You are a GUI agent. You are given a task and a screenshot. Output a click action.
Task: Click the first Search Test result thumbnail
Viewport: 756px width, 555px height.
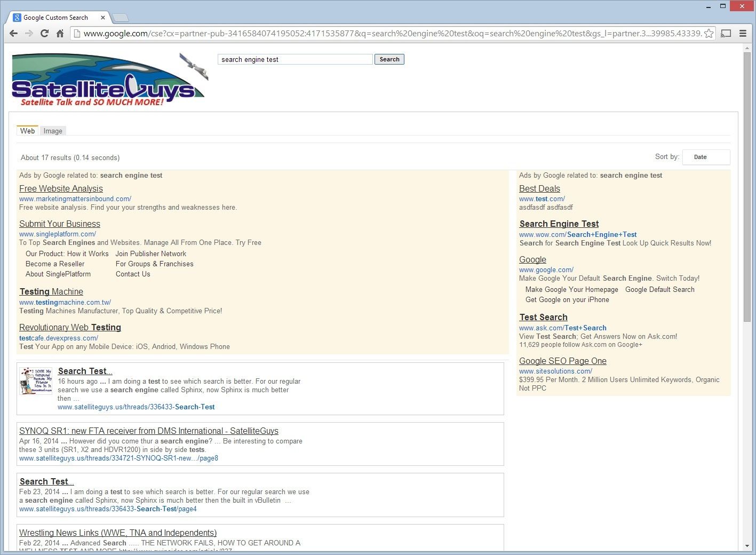click(x=36, y=380)
